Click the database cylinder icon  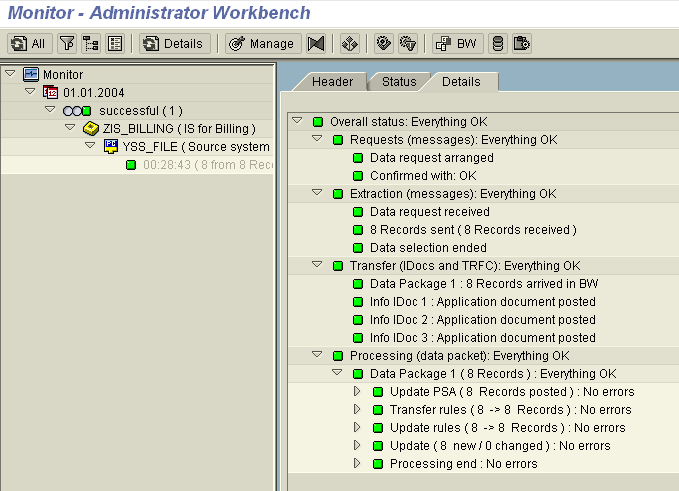498,44
